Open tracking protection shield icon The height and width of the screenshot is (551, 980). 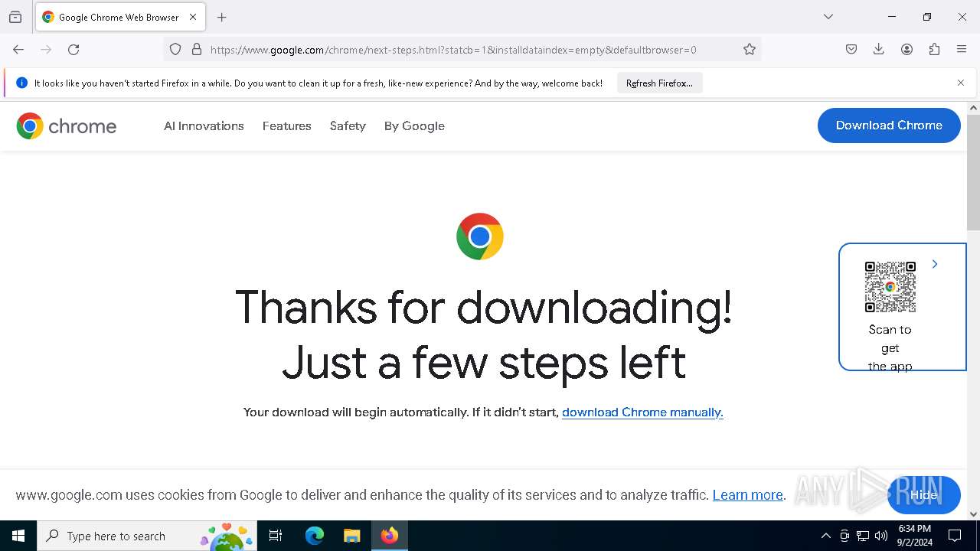pos(175,50)
